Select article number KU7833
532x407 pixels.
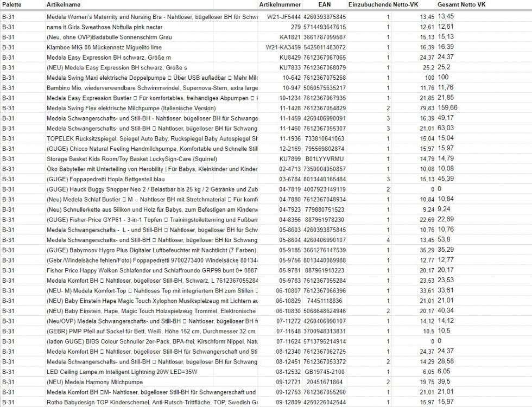(290, 68)
